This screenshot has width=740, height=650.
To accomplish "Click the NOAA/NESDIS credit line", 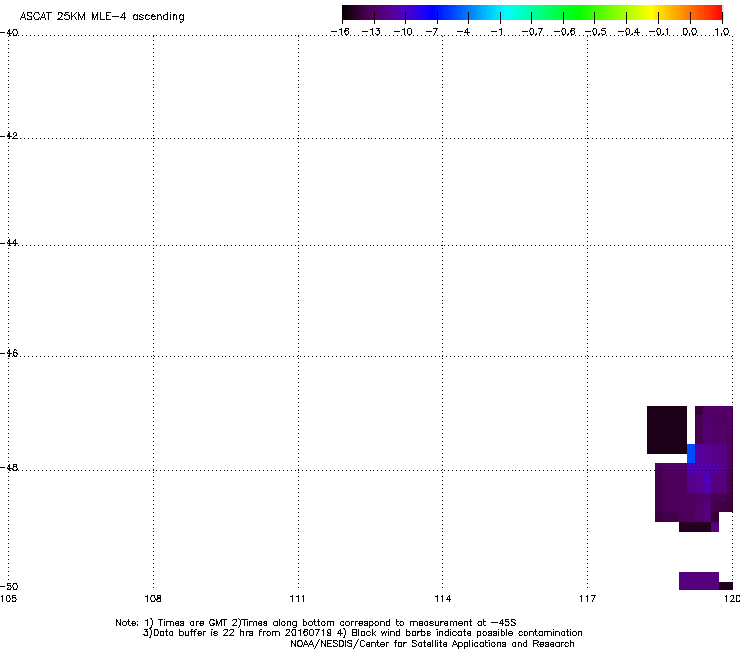I will [432, 644].
